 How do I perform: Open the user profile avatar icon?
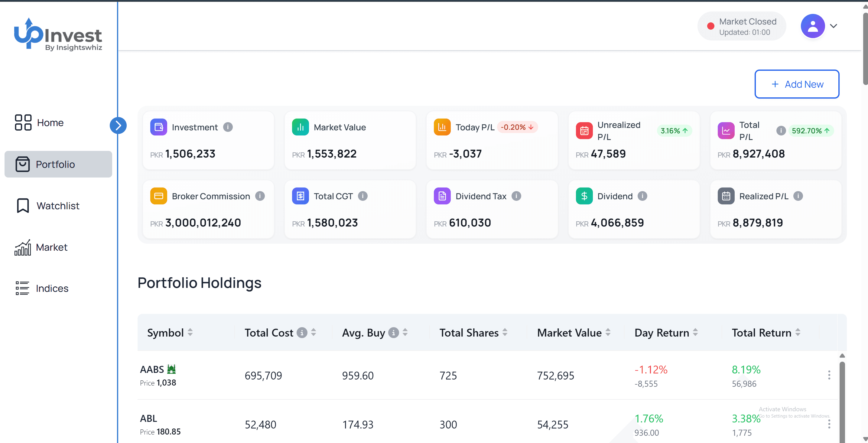[812, 26]
